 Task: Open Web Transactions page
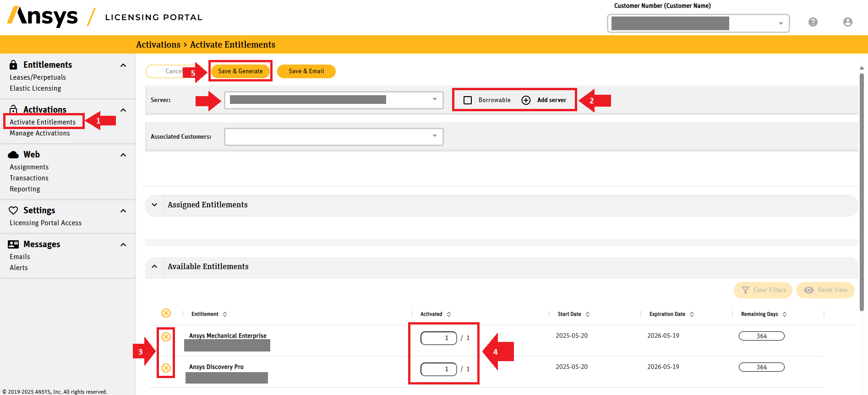click(29, 178)
